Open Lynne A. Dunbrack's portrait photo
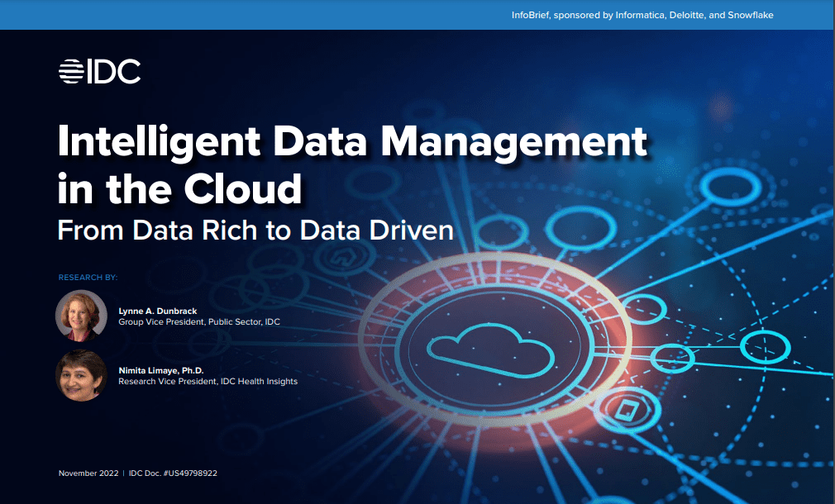This screenshot has height=504, width=835. pos(81,316)
